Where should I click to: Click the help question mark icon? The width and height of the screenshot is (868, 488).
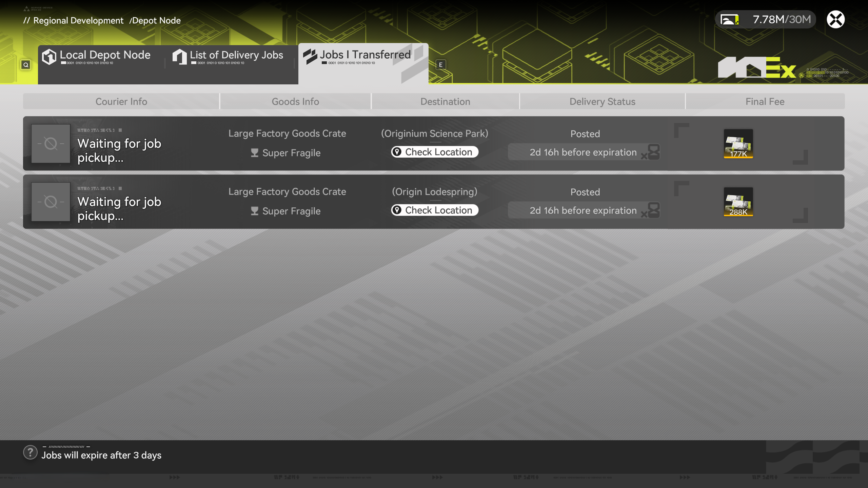tap(30, 452)
